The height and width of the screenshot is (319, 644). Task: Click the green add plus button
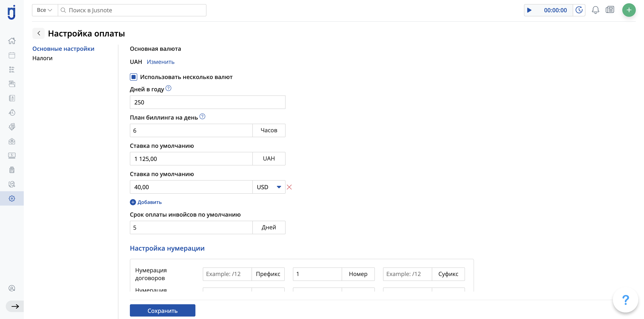(x=629, y=10)
